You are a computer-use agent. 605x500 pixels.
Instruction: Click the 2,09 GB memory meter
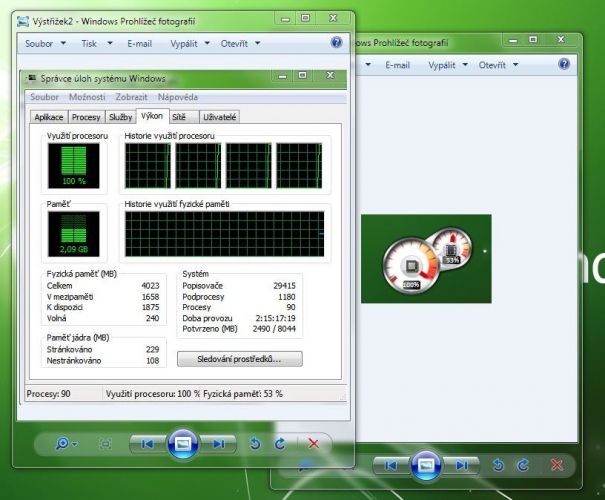pyautogui.click(x=74, y=234)
